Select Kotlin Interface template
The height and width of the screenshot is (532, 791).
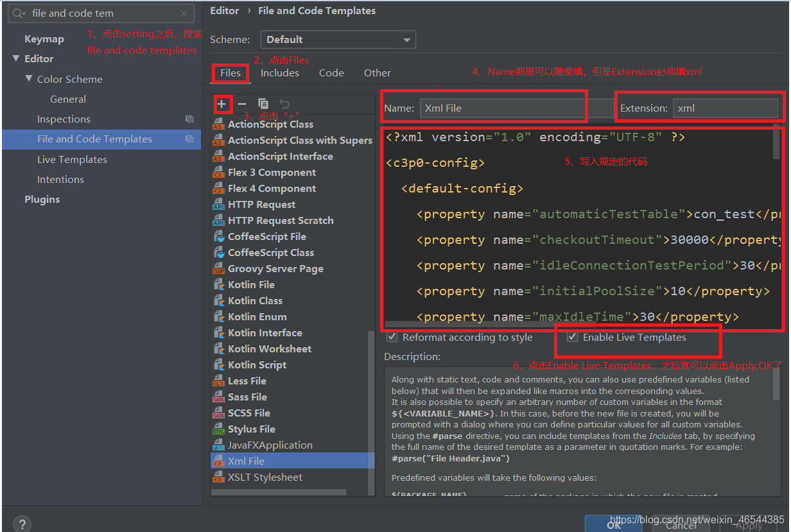pos(293,332)
